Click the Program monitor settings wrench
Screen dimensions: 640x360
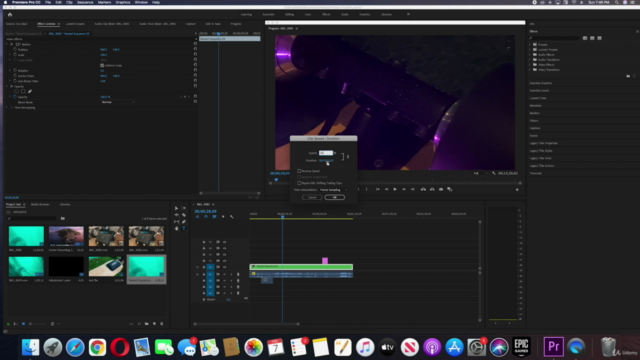493,173
